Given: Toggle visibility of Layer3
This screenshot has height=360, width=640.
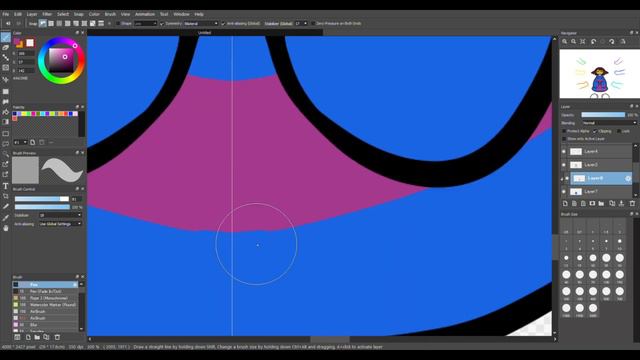Looking at the screenshot, I should [564, 165].
